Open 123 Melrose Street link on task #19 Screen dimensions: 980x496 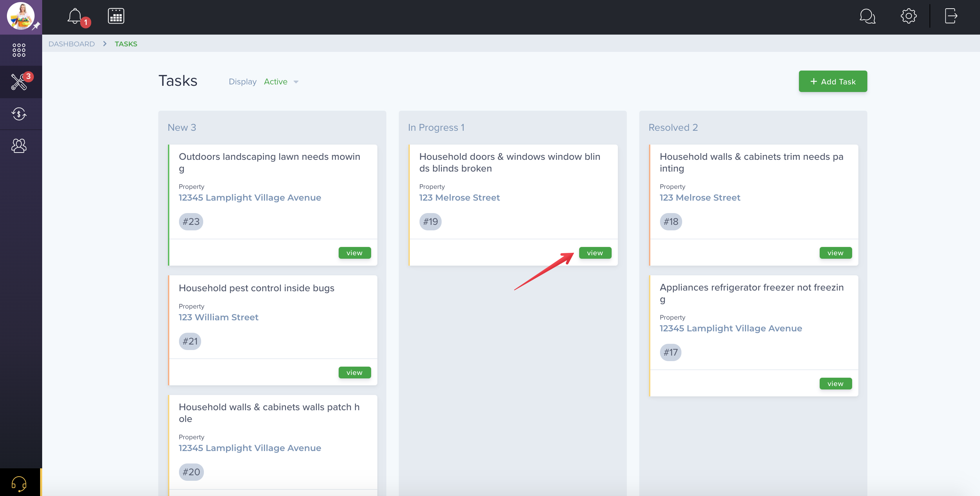pos(460,198)
